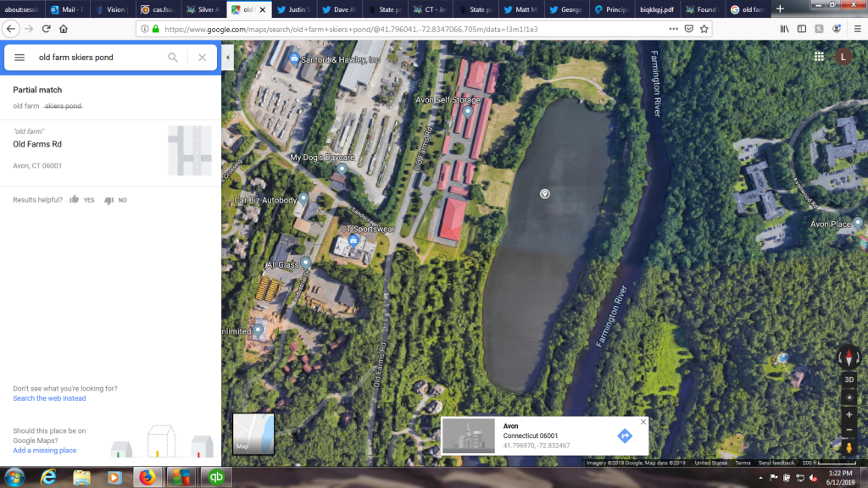Screen dimensions: 868x488
Task: Switch to the Mail browser tab
Action: 66,9
